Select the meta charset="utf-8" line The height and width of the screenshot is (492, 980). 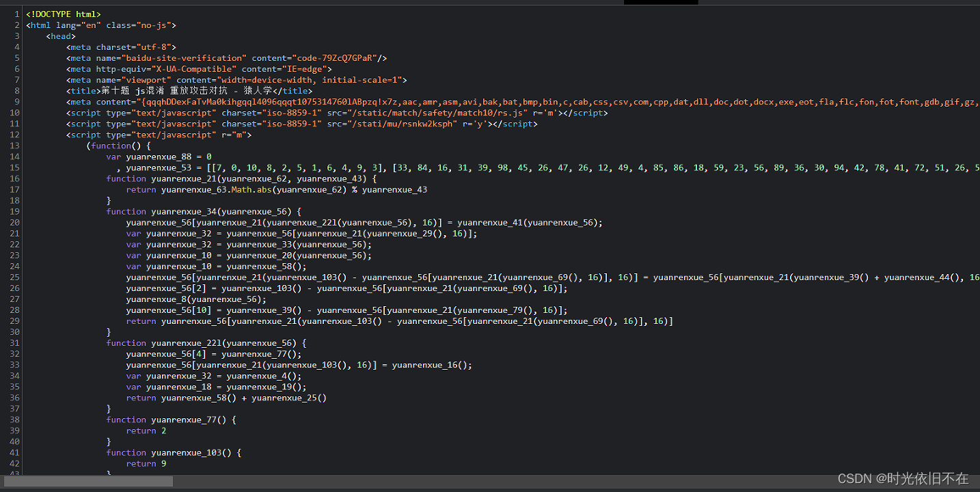121,47
